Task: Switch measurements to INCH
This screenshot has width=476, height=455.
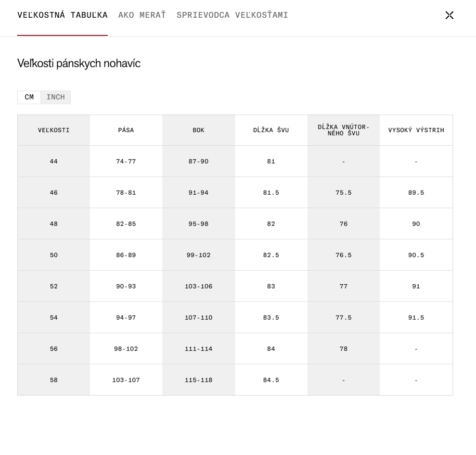Action: [x=56, y=97]
